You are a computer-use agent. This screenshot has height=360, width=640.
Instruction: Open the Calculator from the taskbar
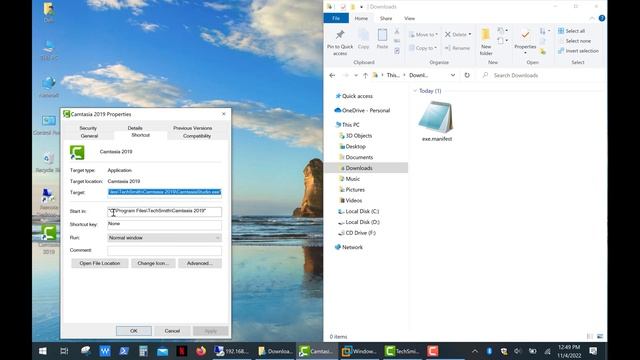click(x=143, y=351)
